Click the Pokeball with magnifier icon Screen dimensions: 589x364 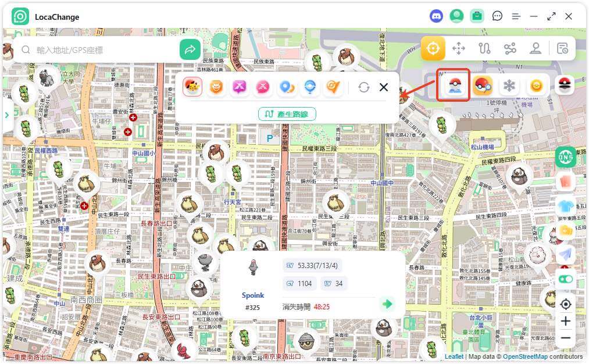click(x=483, y=85)
